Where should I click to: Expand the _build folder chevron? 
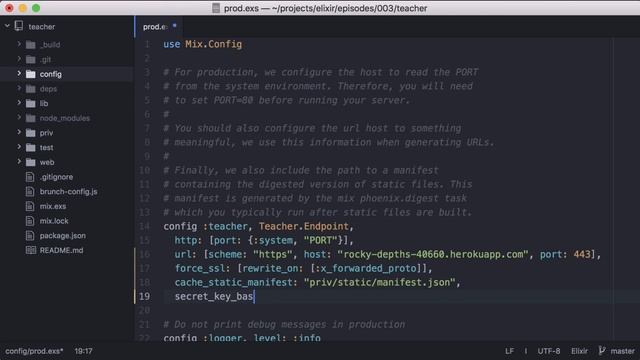point(19,44)
